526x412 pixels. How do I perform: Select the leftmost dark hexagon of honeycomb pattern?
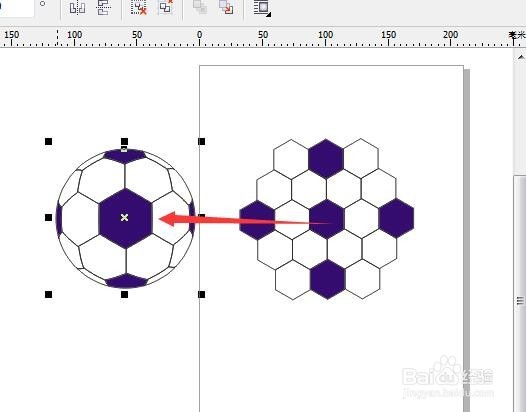(x=257, y=220)
